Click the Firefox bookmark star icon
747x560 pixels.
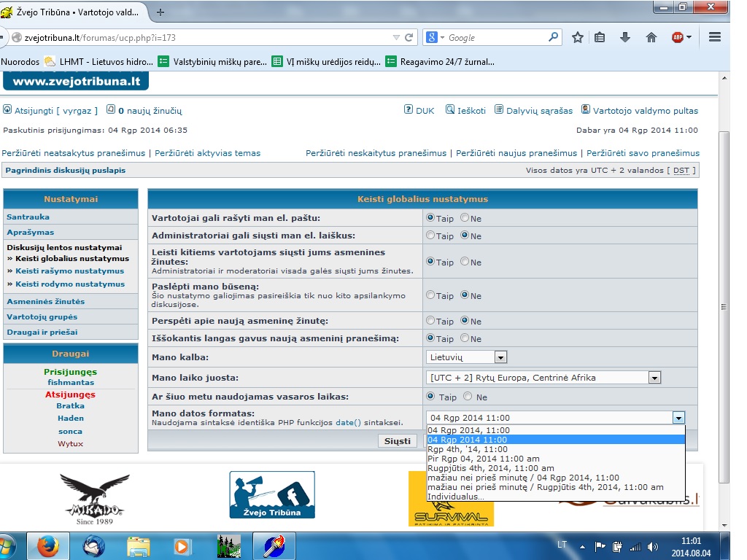click(x=578, y=37)
